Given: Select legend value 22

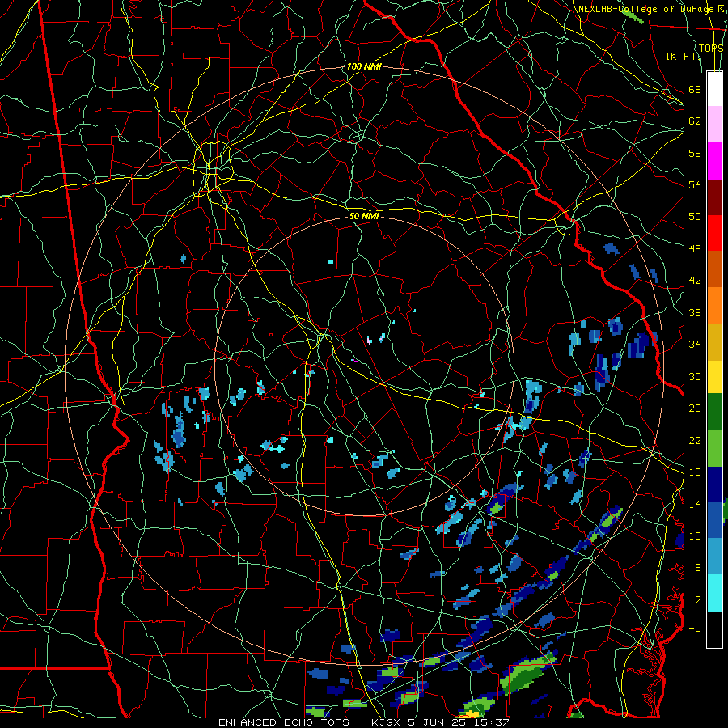Looking at the screenshot, I should pyautogui.click(x=695, y=441).
